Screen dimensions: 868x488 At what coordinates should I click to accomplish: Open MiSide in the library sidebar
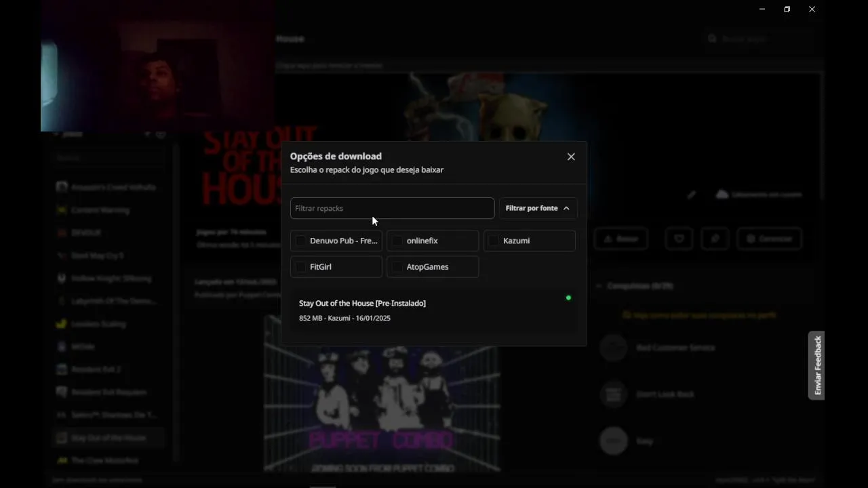click(108, 346)
